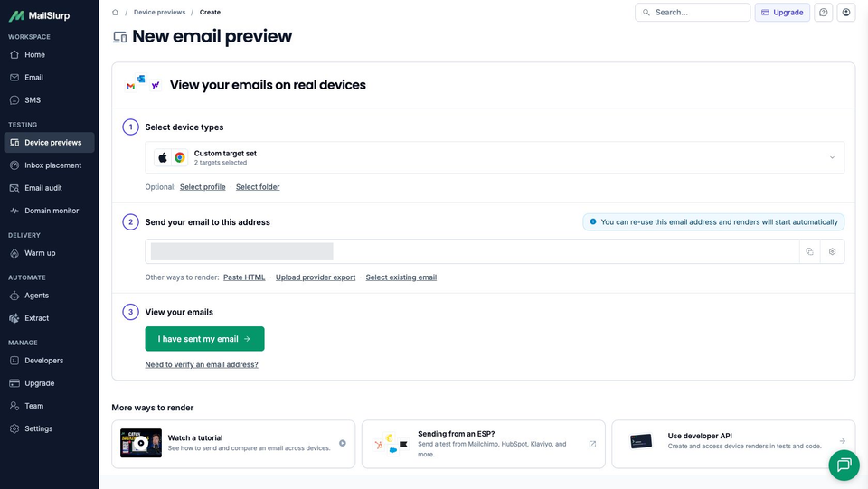Click Need to verify an email address link

point(202,364)
